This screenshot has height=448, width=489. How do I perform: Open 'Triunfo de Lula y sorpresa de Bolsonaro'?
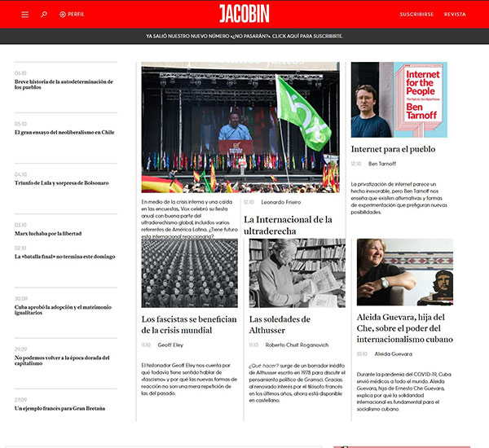(61, 182)
